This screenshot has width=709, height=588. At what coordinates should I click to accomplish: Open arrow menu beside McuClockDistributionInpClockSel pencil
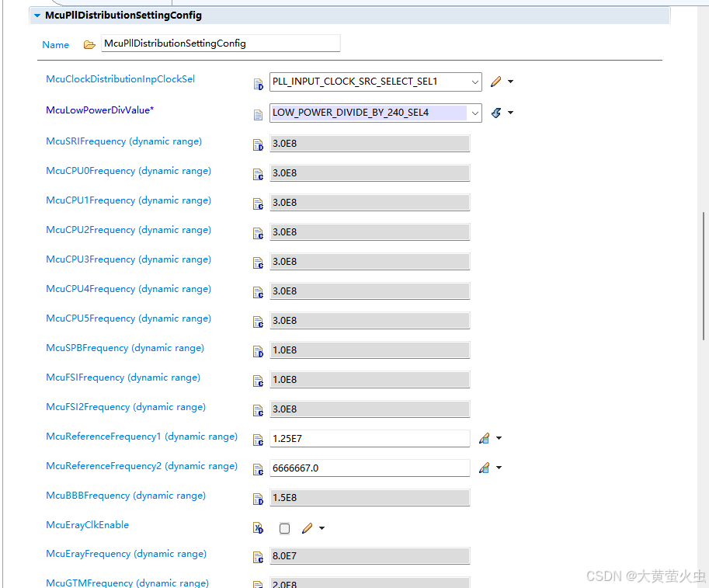click(510, 82)
